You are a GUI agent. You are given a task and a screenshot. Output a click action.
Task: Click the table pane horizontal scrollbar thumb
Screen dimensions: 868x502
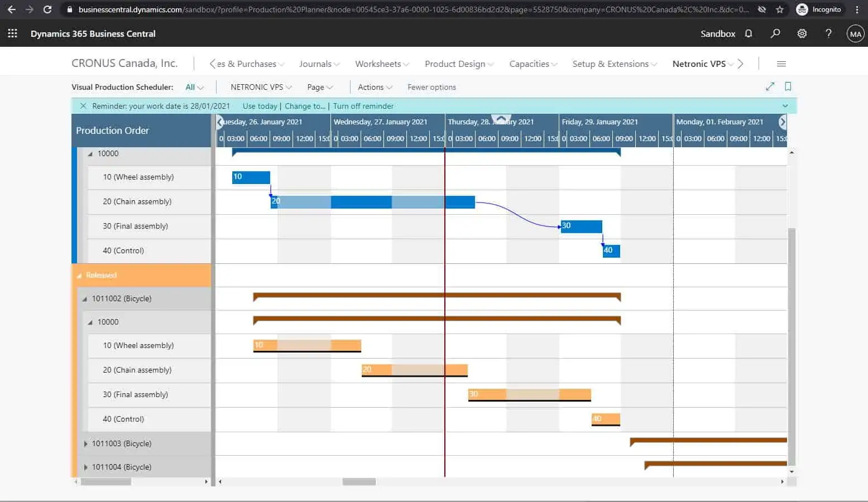[106, 481]
